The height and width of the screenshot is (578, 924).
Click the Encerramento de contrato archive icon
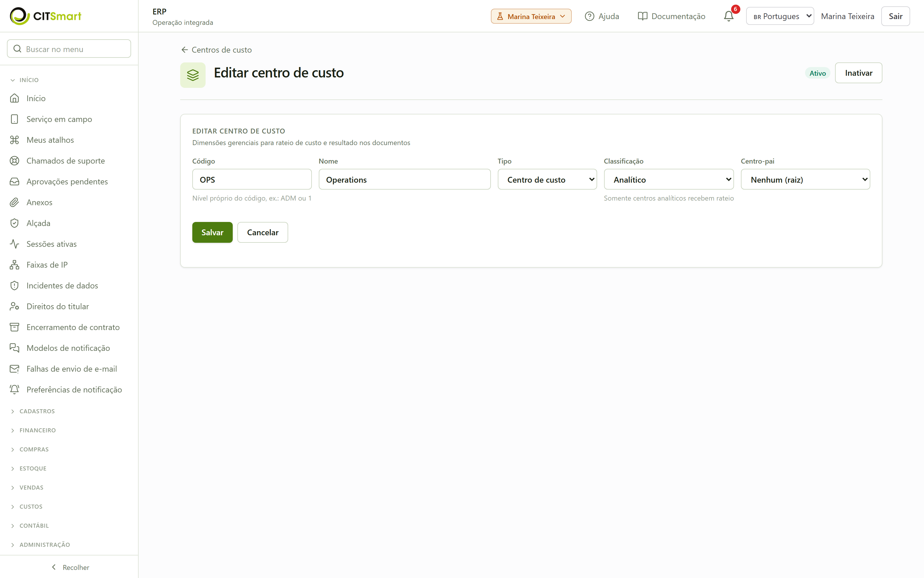[x=14, y=327]
